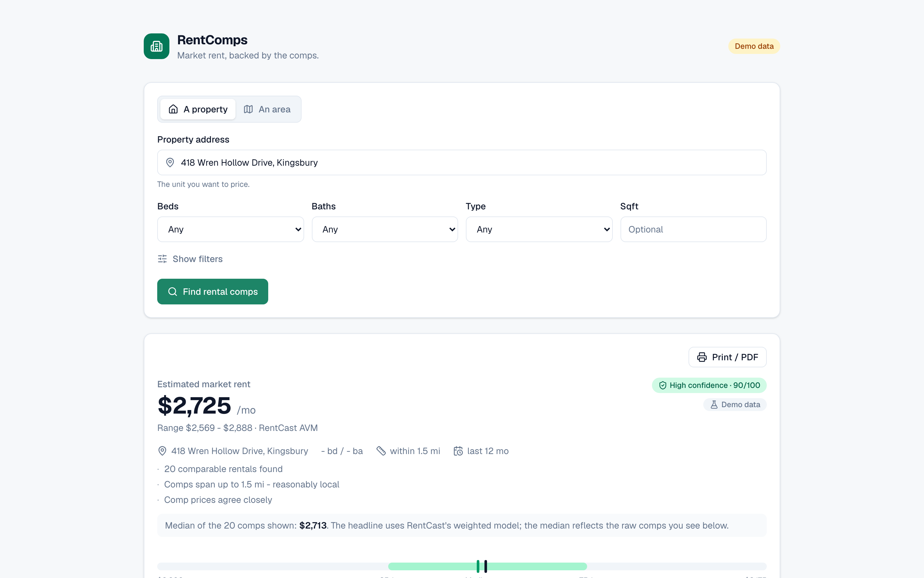Viewport: 924px width, 578px height.
Task: Click the dark estimate marker on rent range bar
Action: click(x=486, y=566)
